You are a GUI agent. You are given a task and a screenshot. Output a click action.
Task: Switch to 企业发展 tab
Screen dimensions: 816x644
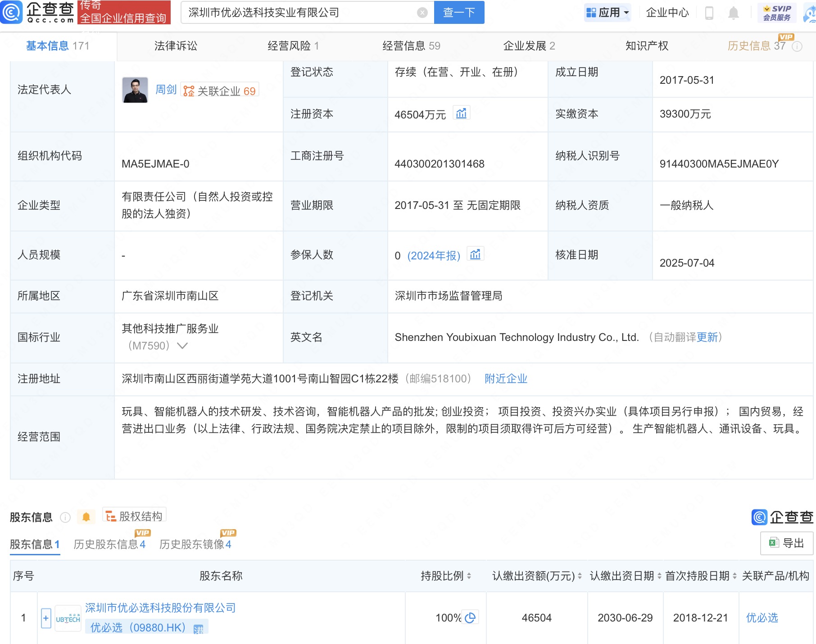529,46
